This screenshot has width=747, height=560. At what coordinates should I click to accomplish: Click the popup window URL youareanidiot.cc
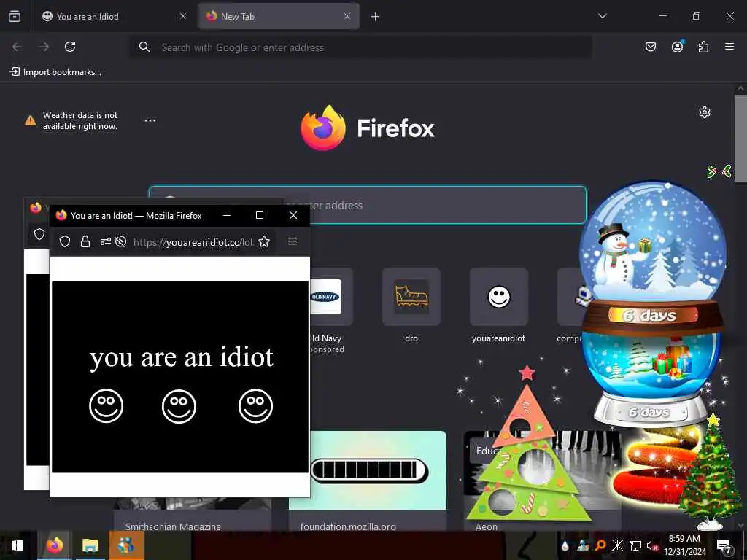pyautogui.click(x=193, y=242)
